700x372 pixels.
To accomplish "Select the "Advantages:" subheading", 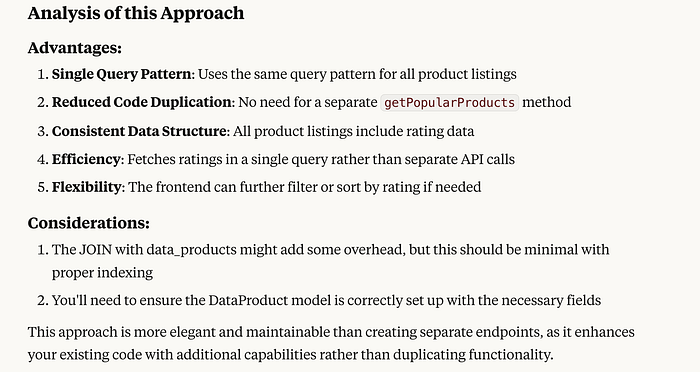I will tap(75, 48).
